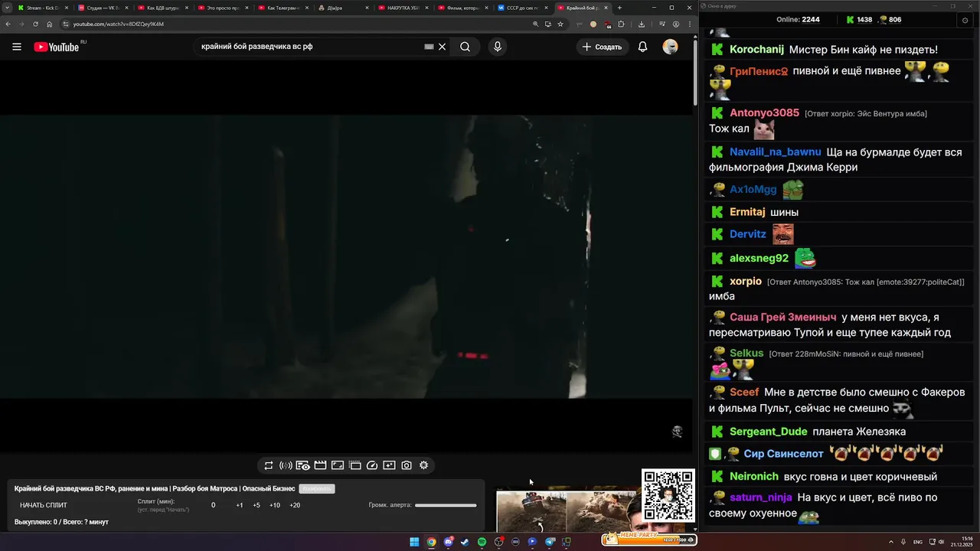Open Discord from the taskbar
The height and width of the screenshot is (551, 980).
[x=448, y=542]
